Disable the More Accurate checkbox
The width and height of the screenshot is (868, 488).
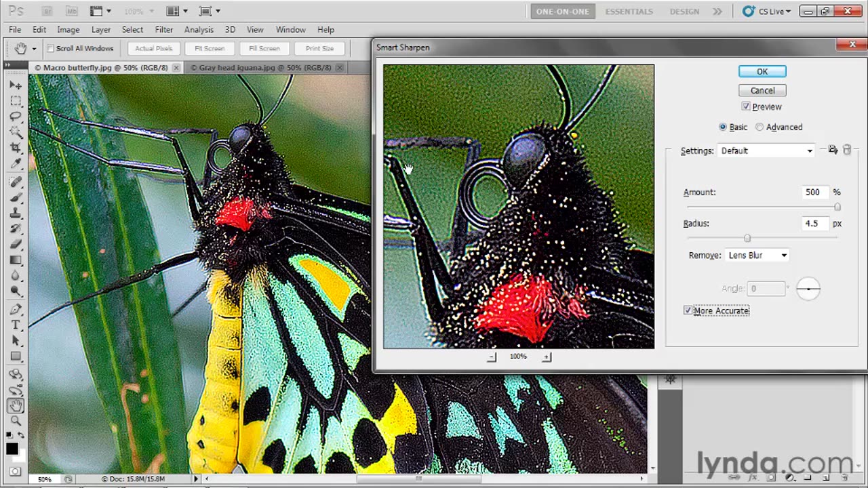(x=688, y=310)
